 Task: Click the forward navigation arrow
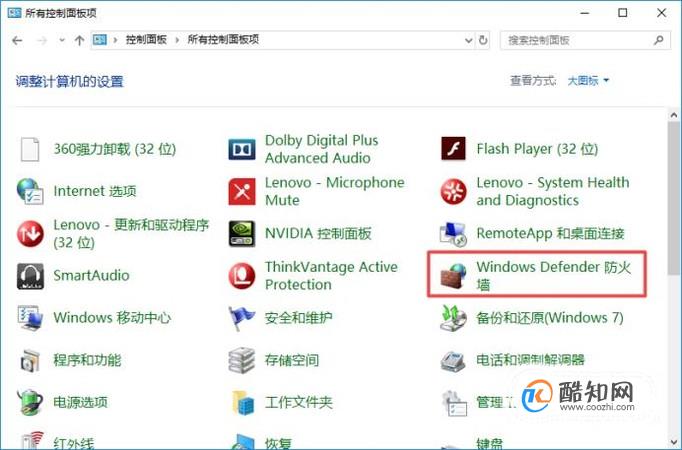point(42,40)
